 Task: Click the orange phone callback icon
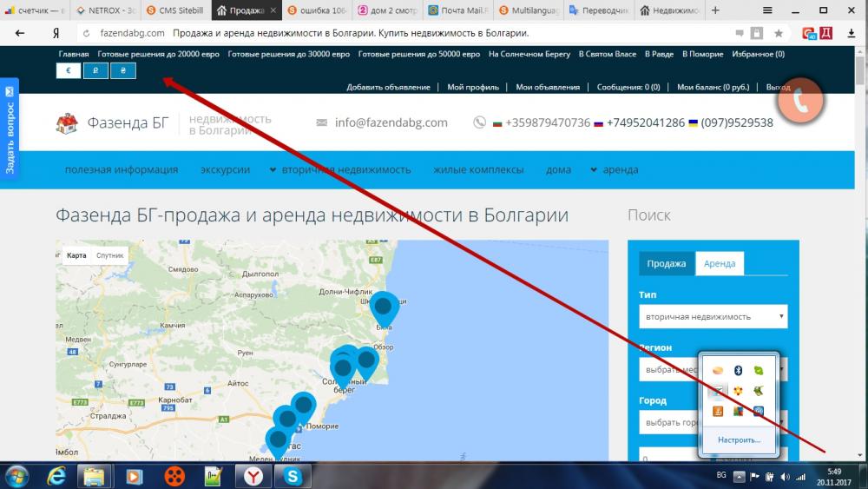799,99
